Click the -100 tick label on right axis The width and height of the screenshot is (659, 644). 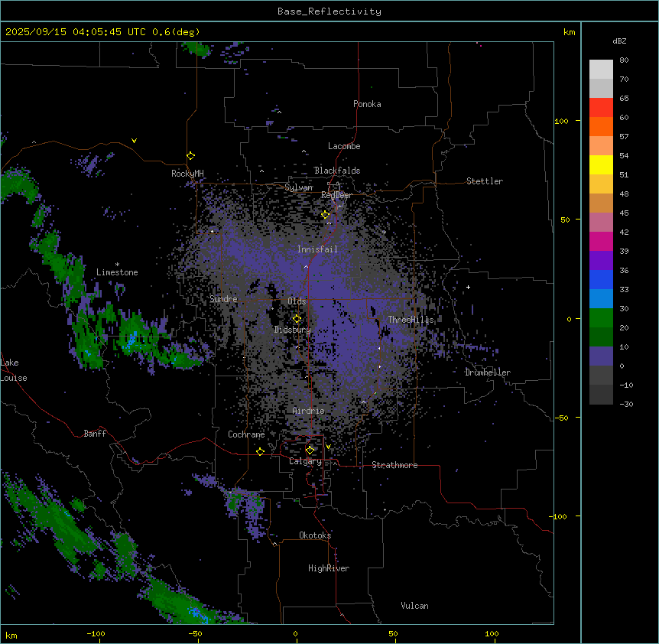(558, 516)
